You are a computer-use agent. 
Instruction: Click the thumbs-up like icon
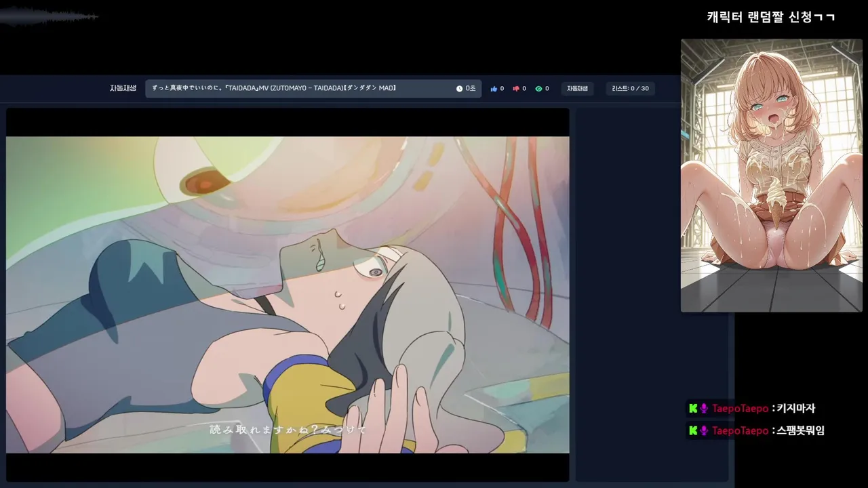coord(494,89)
